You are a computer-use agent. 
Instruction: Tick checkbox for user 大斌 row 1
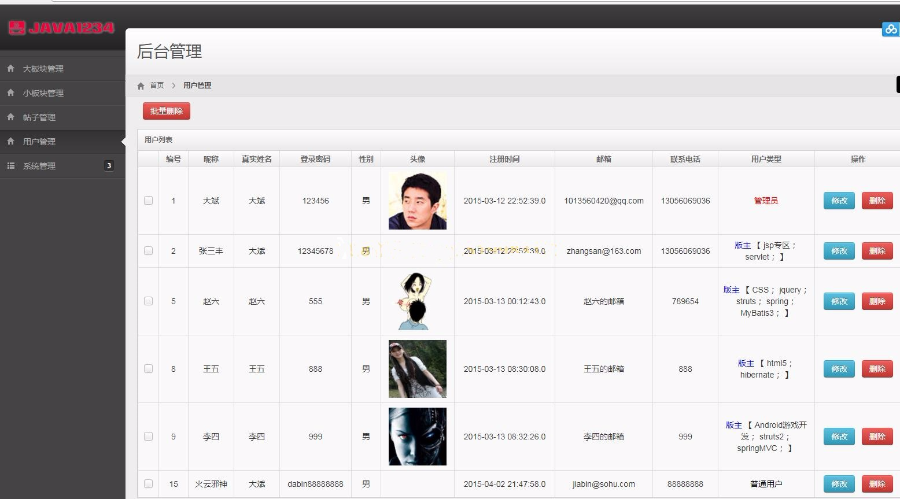tap(149, 200)
